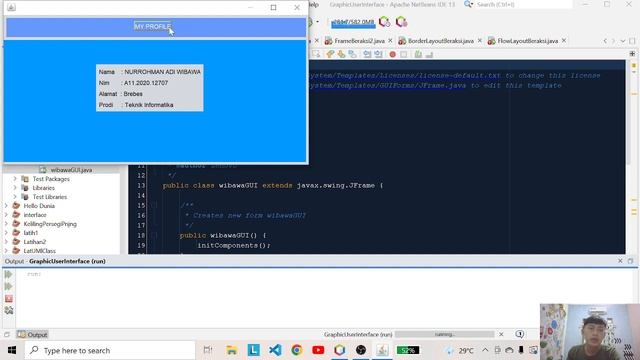Click the split editor plus icon
The height and width of the screenshot is (360, 640).
coord(632,53)
